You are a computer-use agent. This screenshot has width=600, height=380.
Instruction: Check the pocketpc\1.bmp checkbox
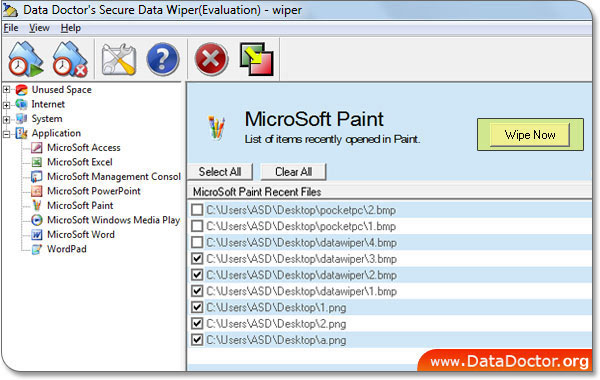tap(197, 226)
